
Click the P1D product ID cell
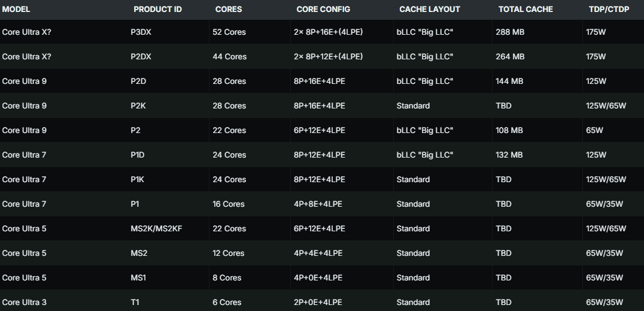[138, 155]
